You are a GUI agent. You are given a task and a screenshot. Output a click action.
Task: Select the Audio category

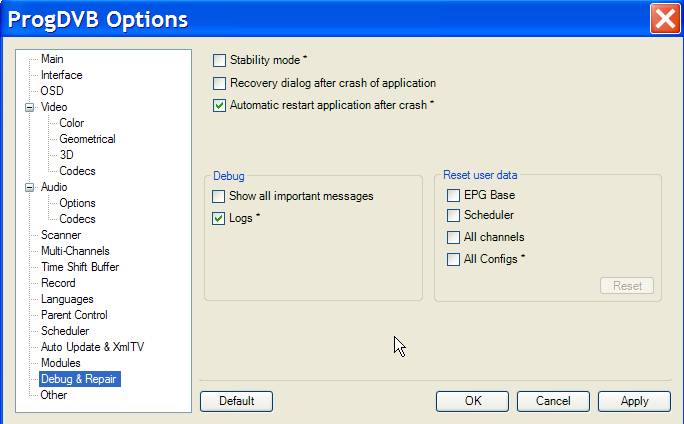(x=54, y=187)
